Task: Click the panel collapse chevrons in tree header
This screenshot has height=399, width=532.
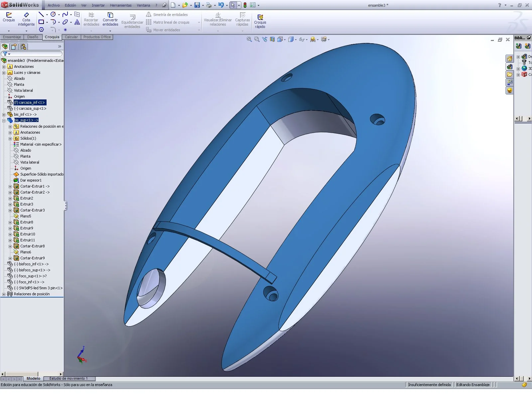Action: 60,47
